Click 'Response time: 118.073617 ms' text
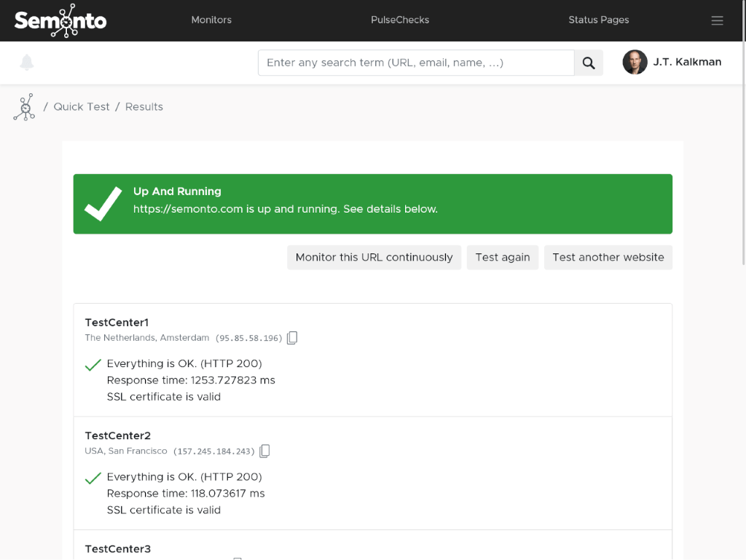 coord(186,494)
